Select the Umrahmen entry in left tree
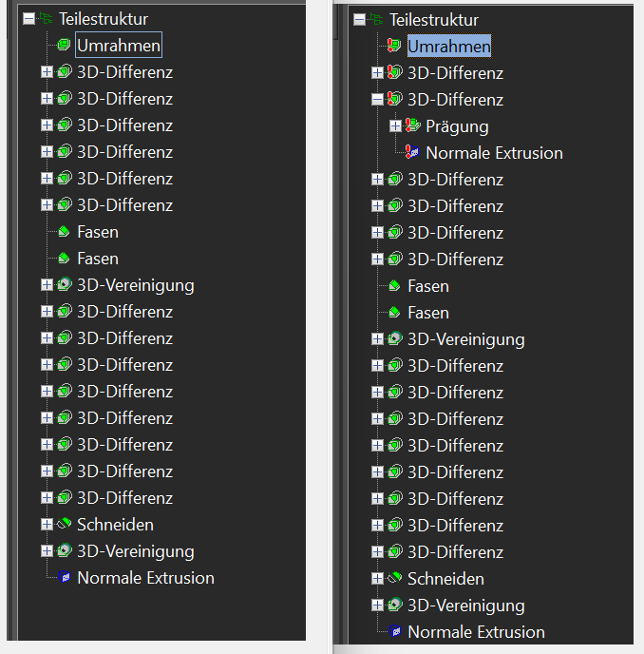This screenshot has width=644, height=654. click(x=119, y=45)
